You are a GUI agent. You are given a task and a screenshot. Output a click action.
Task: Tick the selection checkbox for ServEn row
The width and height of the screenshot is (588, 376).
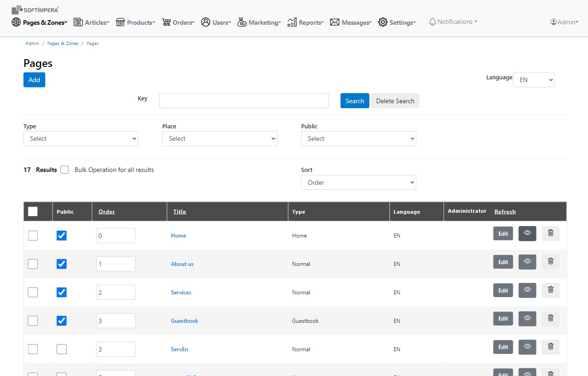pos(33,349)
